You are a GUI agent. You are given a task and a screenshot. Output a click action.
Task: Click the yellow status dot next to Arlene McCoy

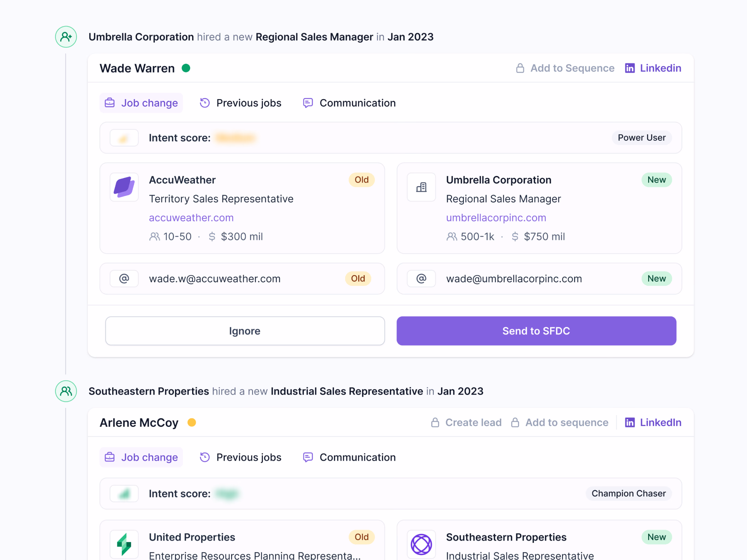192,422
